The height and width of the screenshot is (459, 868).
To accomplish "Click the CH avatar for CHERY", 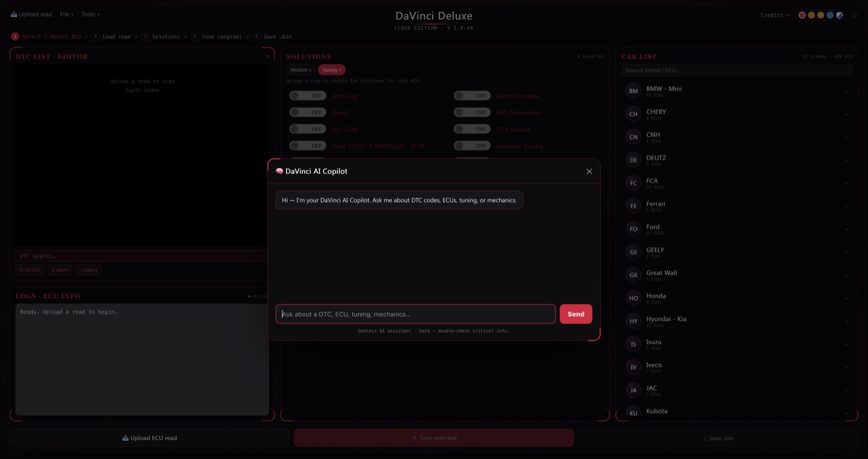I will 634,114.
